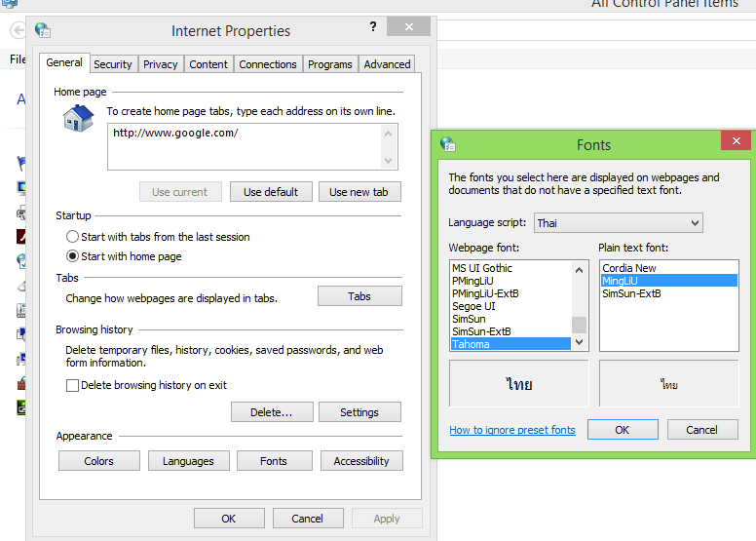The width and height of the screenshot is (756, 541).
Task: Select SimSun webpage font
Action: (510, 319)
